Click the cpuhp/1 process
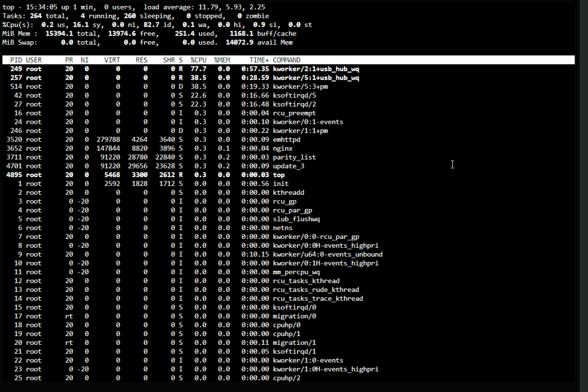The height and width of the screenshot is (392, 588). pos(286,334)
